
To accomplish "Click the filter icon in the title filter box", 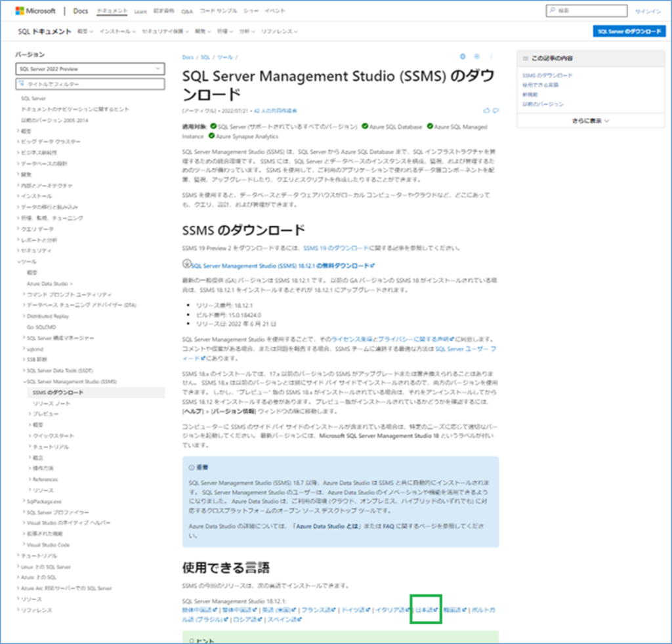I will coord(22,84).
